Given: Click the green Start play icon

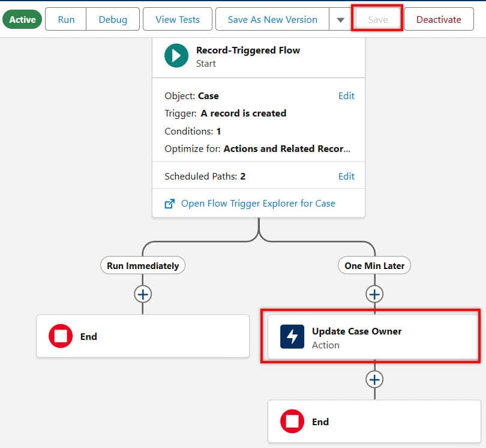Looking at the screenshot, I should point(176,56).
